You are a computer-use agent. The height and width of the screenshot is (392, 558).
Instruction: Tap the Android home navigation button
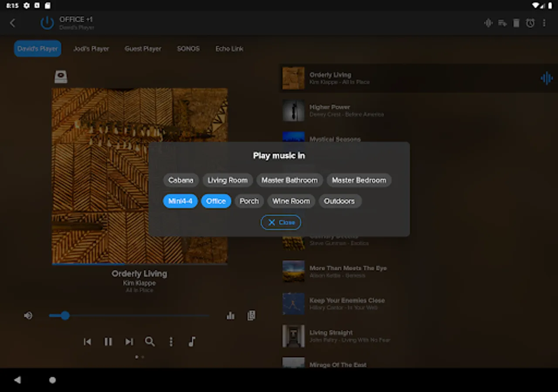pyautogui.click(x=52, y=380)
